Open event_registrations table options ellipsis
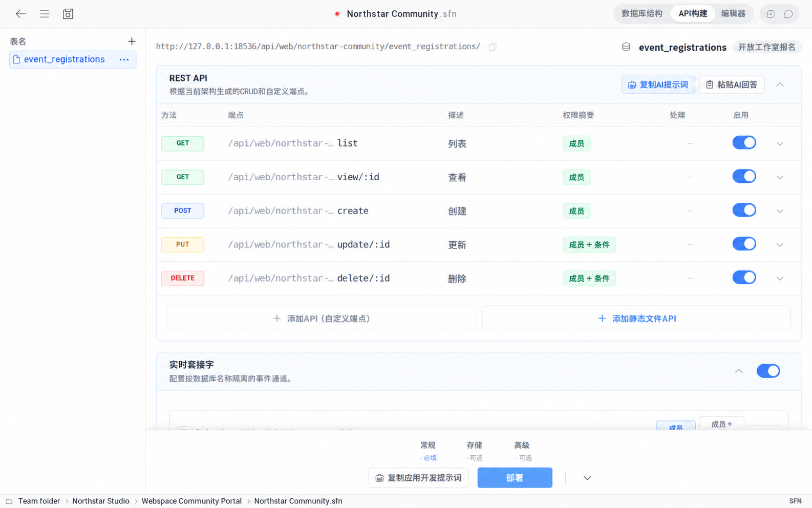Screen dimensions: 812x508 pyautogui.click(x=124, y=59)
